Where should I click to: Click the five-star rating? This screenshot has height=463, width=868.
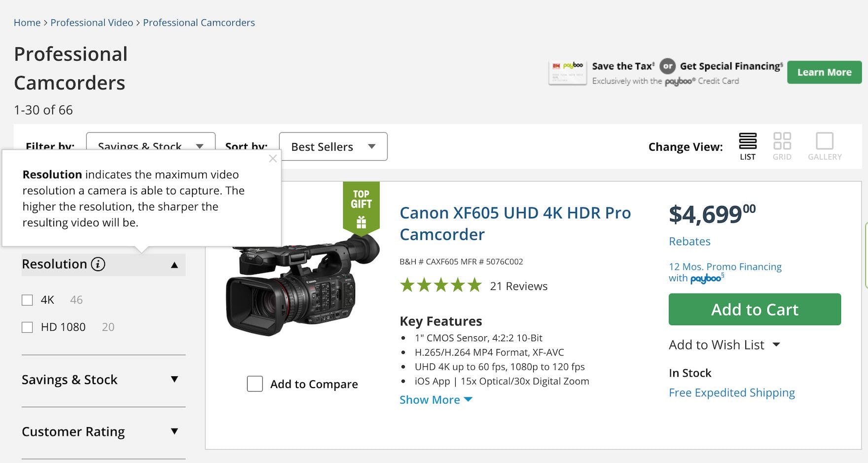point(440,285)
